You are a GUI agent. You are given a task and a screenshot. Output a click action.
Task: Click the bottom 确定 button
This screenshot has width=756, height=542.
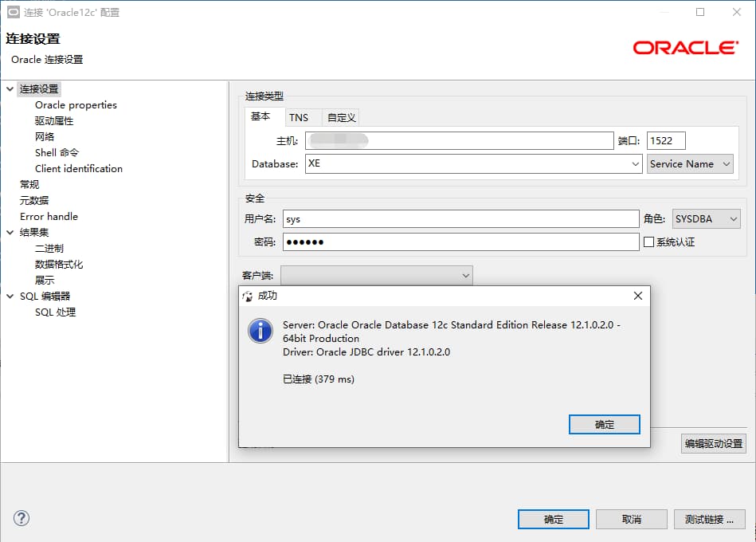point(553,520)
